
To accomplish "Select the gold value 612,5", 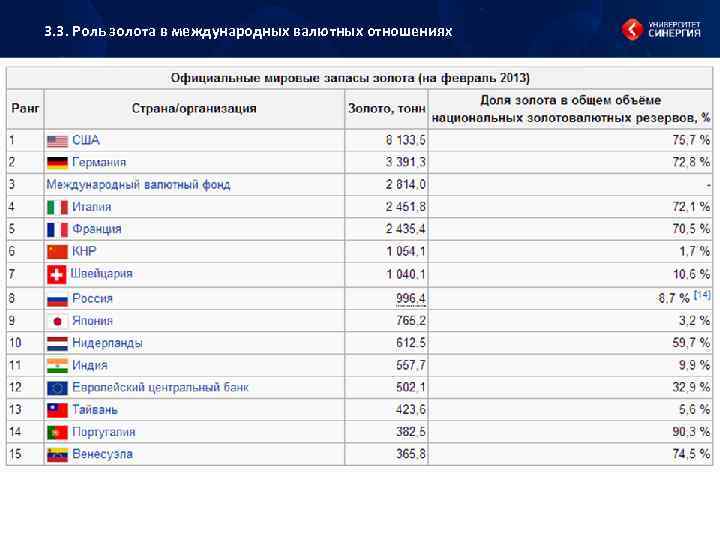I will tap(411, 343).
